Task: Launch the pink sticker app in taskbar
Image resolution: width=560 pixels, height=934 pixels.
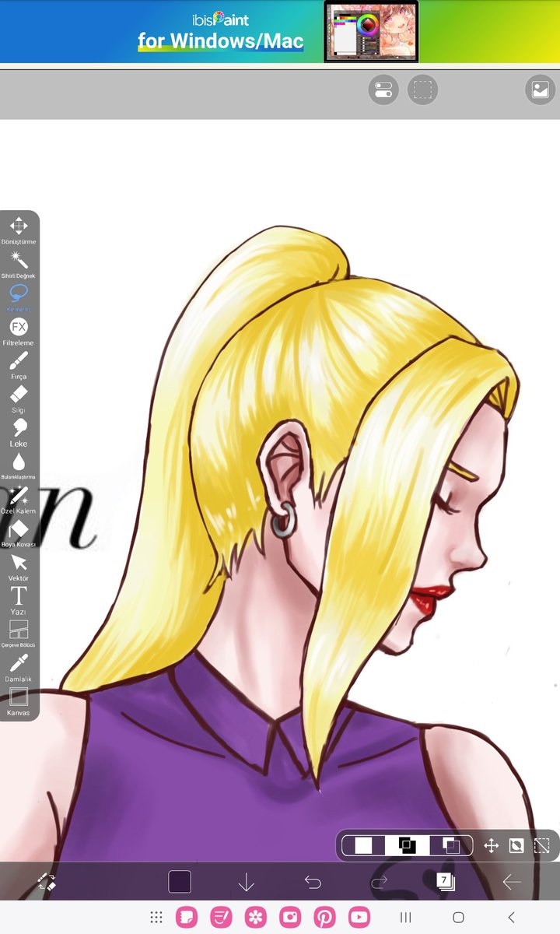Action: 187,918
